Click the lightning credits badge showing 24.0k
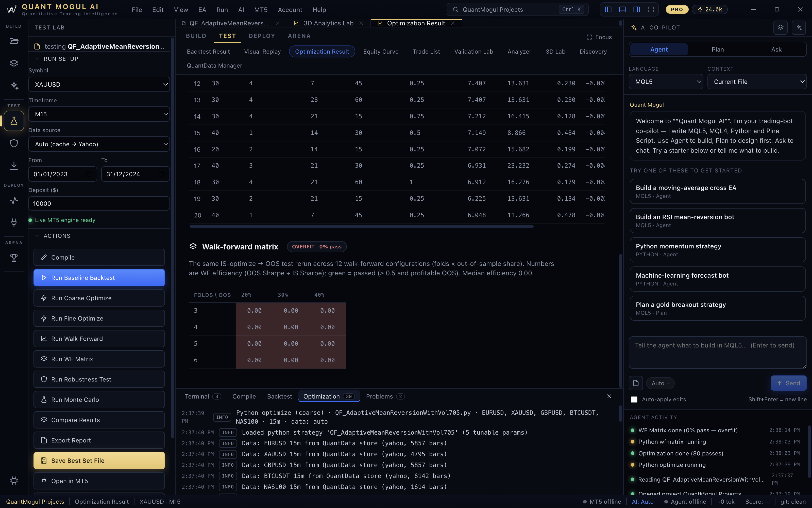This screenshot has width=812, height=508. (710, 9)
